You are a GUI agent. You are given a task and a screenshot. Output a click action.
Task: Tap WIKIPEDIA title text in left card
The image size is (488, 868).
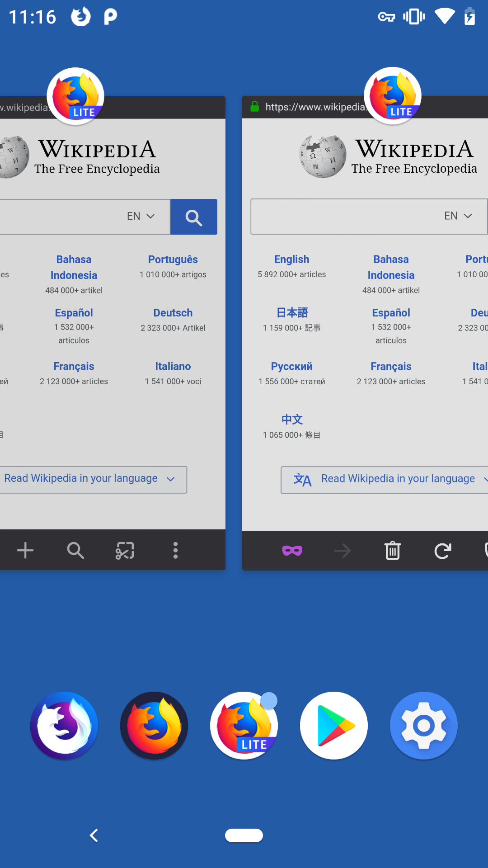97,149
